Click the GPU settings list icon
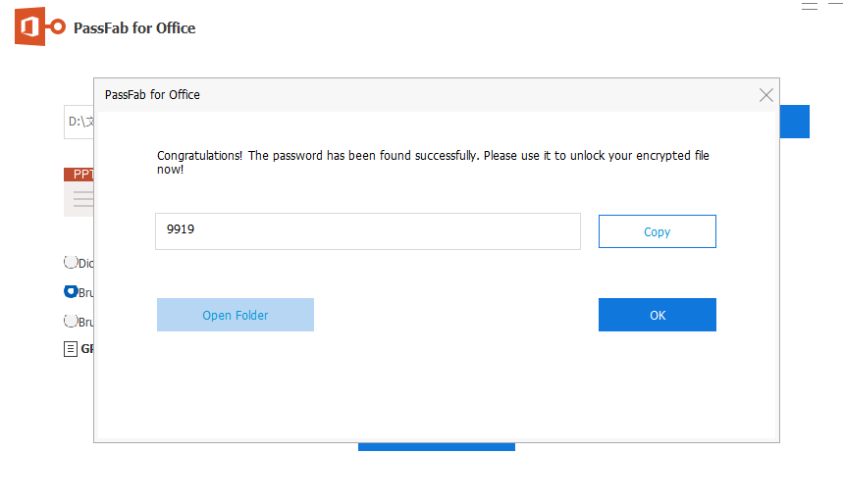The width and height of the screenshot is (843, 504). point(71,348)
